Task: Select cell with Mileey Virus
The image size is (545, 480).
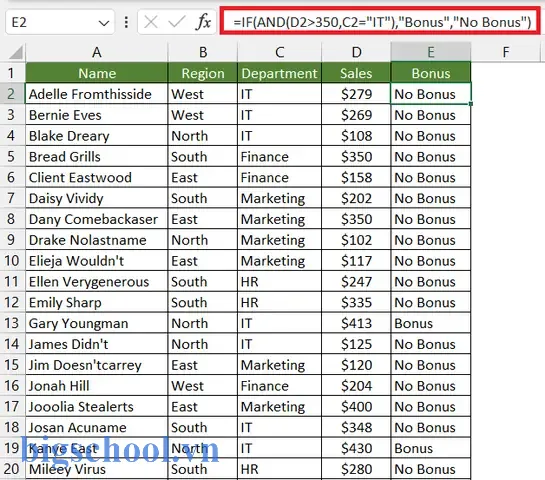Action: click(x=97, y=469)
